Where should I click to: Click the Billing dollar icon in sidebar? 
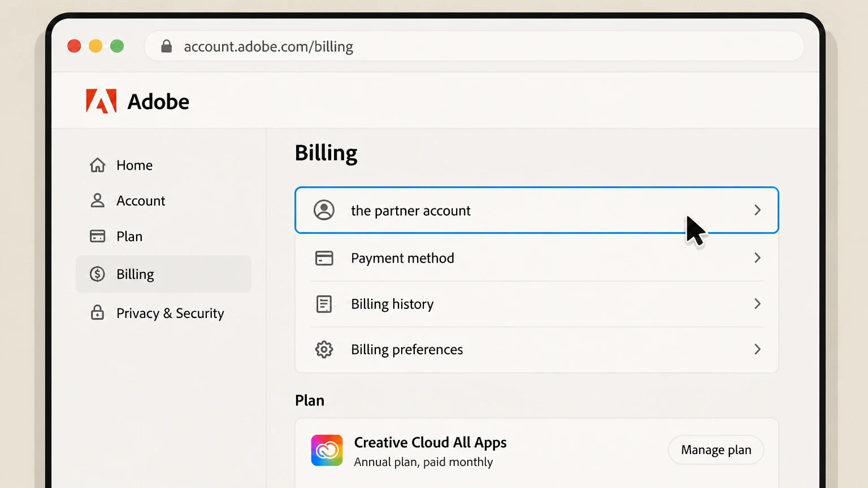click(98, 274)
